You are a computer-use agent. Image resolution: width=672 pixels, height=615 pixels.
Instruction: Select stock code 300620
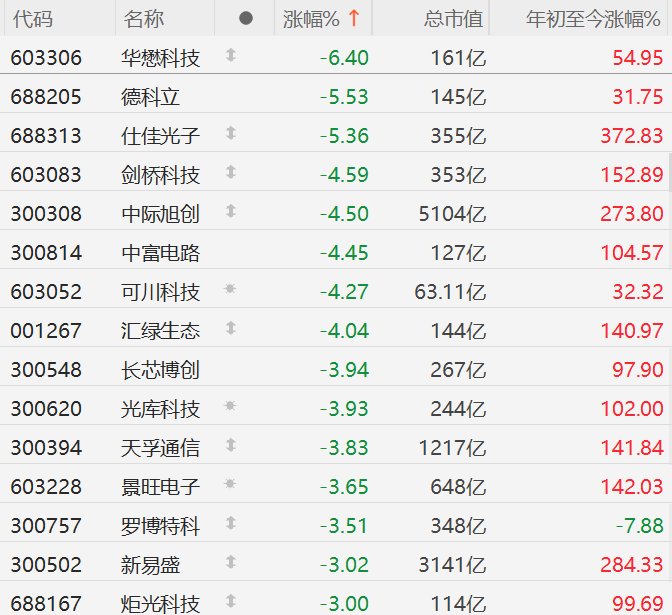coord(46,409)
